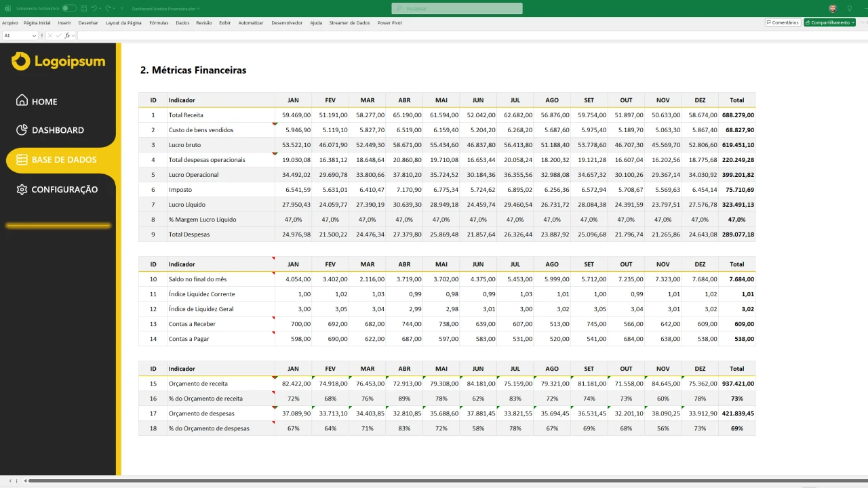Click the Dashboard pie chart icon
This screenshot has width=868, height=488.
click(x=22, y=129)
